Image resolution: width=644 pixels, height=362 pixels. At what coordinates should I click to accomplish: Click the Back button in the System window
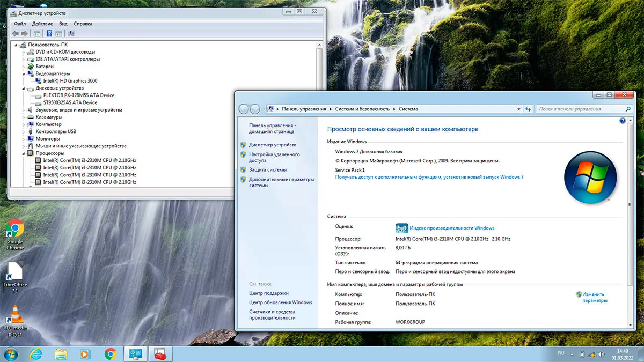(244, 109)
